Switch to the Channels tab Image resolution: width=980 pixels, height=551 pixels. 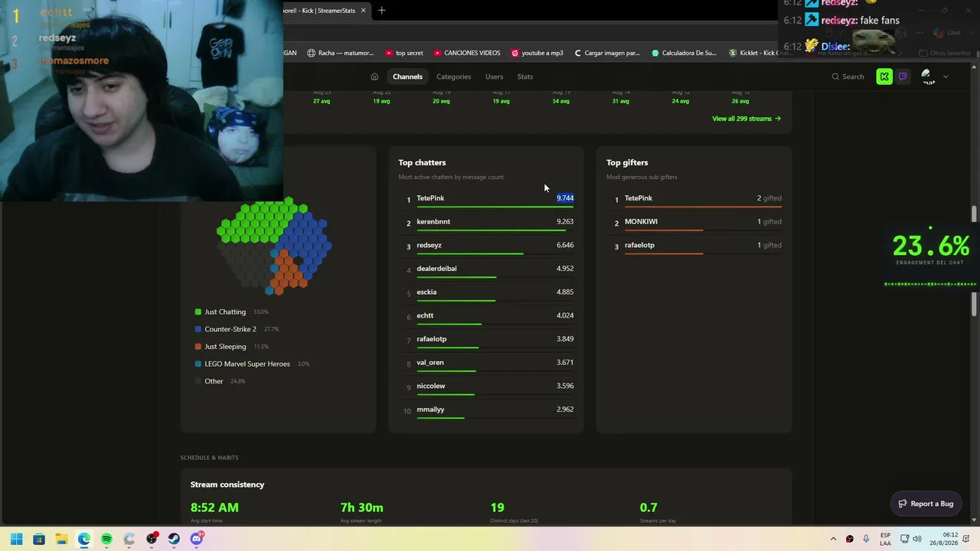pos(407,77)
